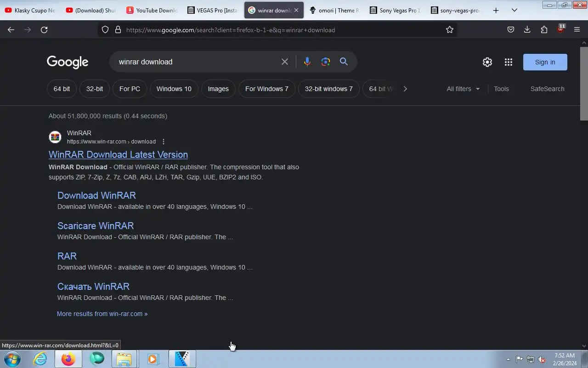Open the uBlock Origin extension icon

[x=560, y=29]
